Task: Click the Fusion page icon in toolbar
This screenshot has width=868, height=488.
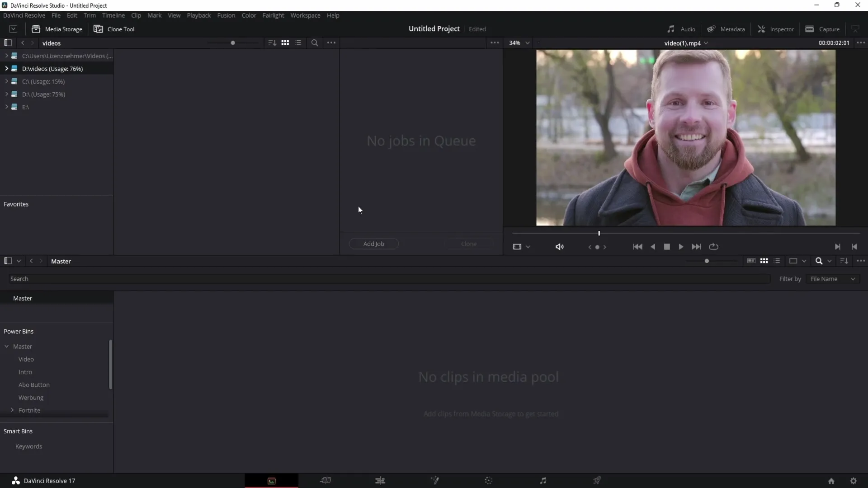Action: tap(434, 480)
